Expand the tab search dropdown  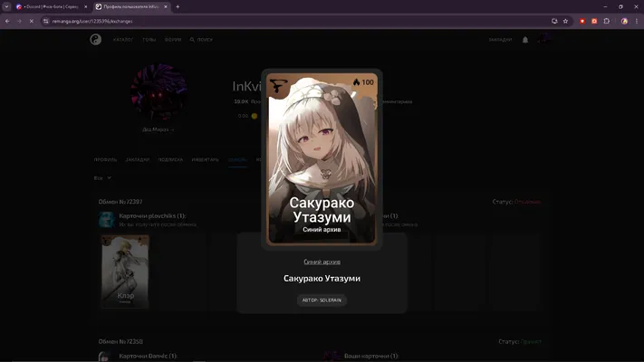[6, 6]
